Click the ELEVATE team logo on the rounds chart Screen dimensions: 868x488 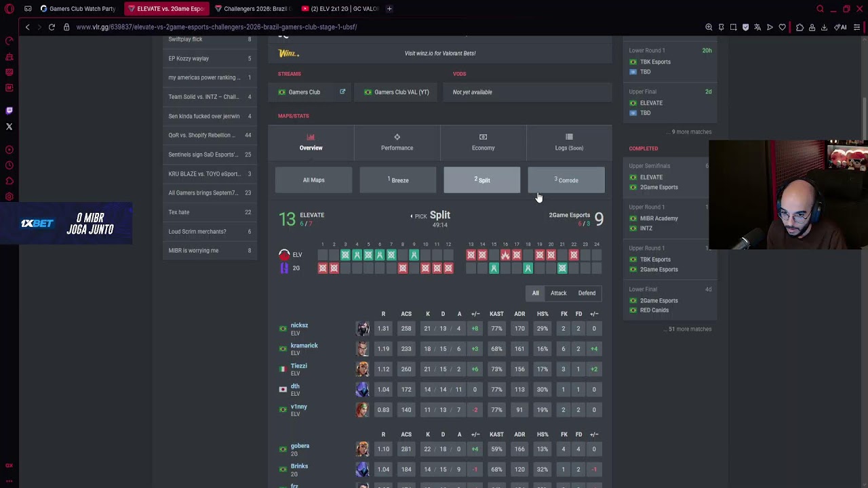(x=284, y=255)
